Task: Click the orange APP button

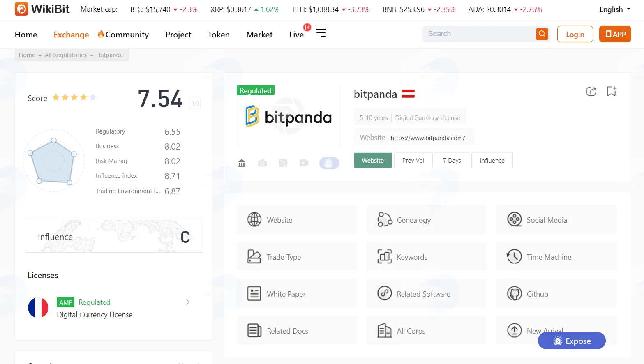Action: 615,34
